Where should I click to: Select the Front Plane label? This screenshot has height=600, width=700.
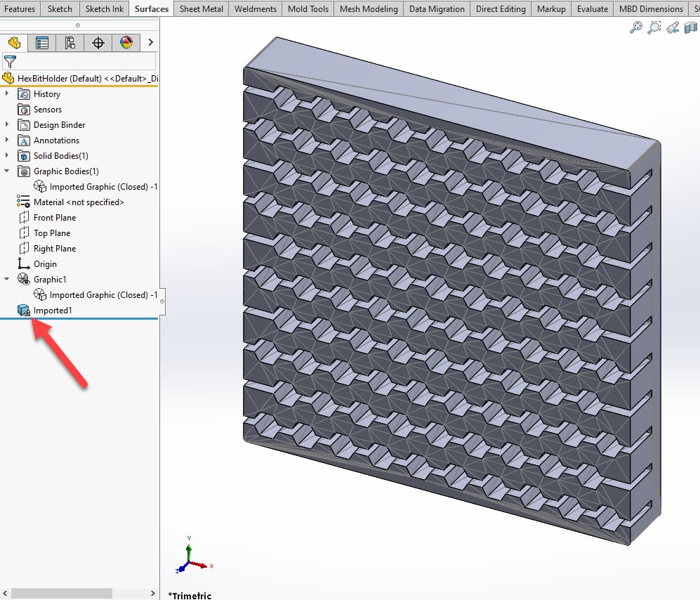pyautogui.click(x=55, y=218)
